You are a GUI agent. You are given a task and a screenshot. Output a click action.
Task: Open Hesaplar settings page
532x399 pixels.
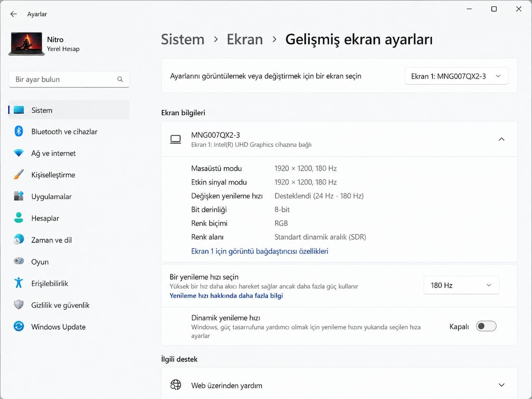(x=45, y=219)
